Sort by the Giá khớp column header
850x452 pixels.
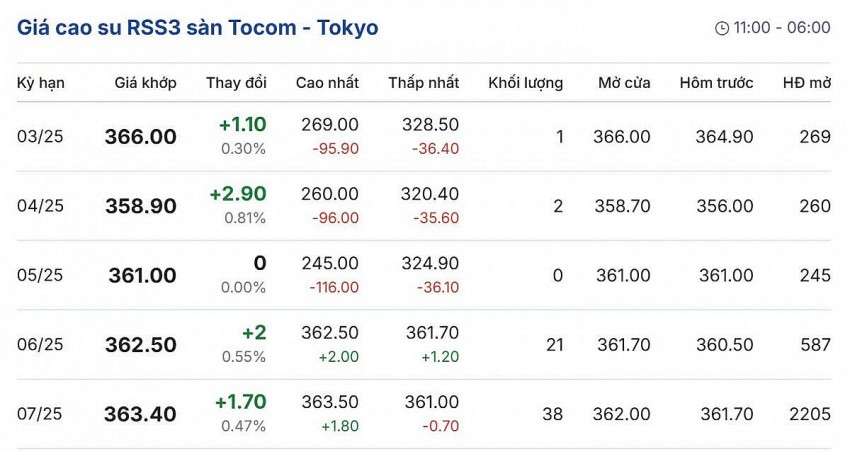pos(145,83)
